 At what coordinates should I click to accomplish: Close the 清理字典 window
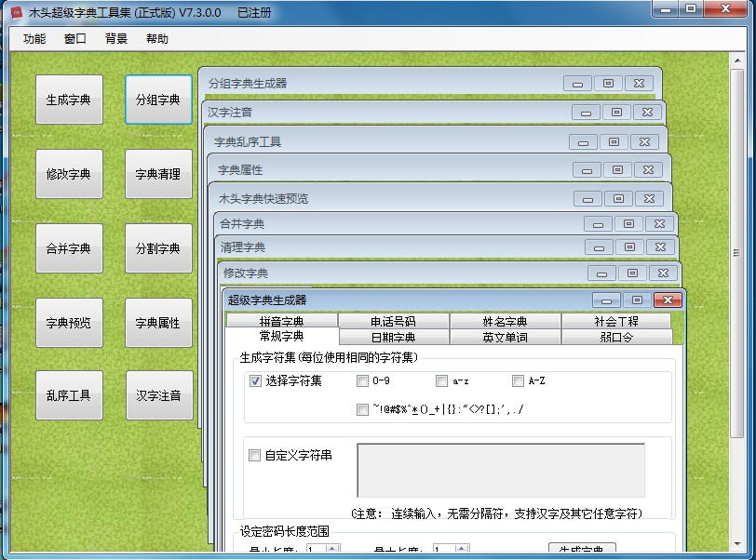click(660, 247)
